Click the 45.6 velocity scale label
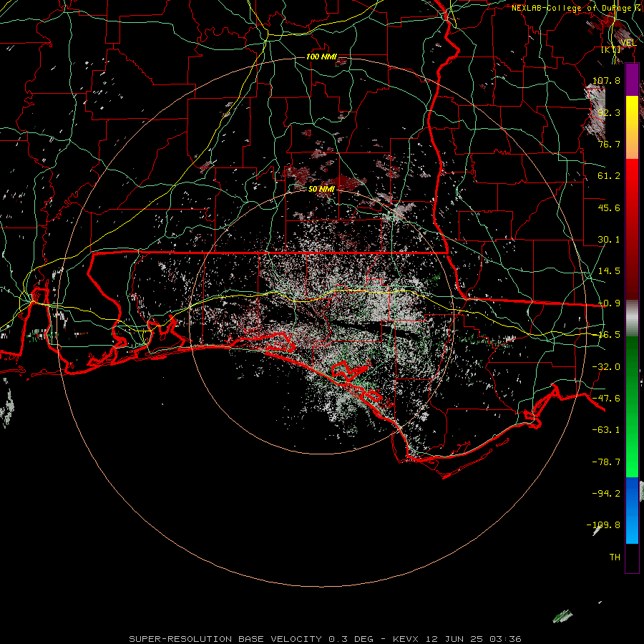Screen dimensions: 644x644 coord(609,208)
